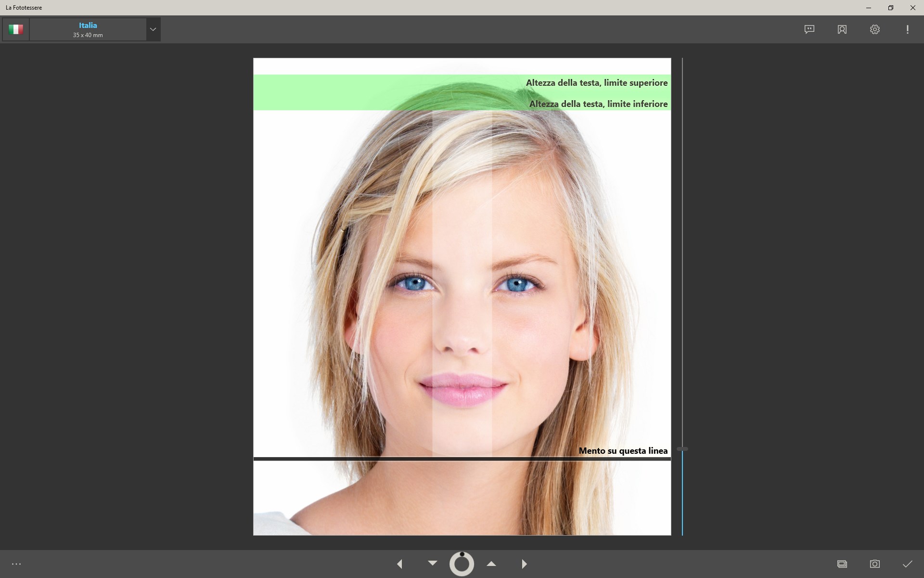
Task: Expand the country format dropdown arrow
Action: pos(153,29)
